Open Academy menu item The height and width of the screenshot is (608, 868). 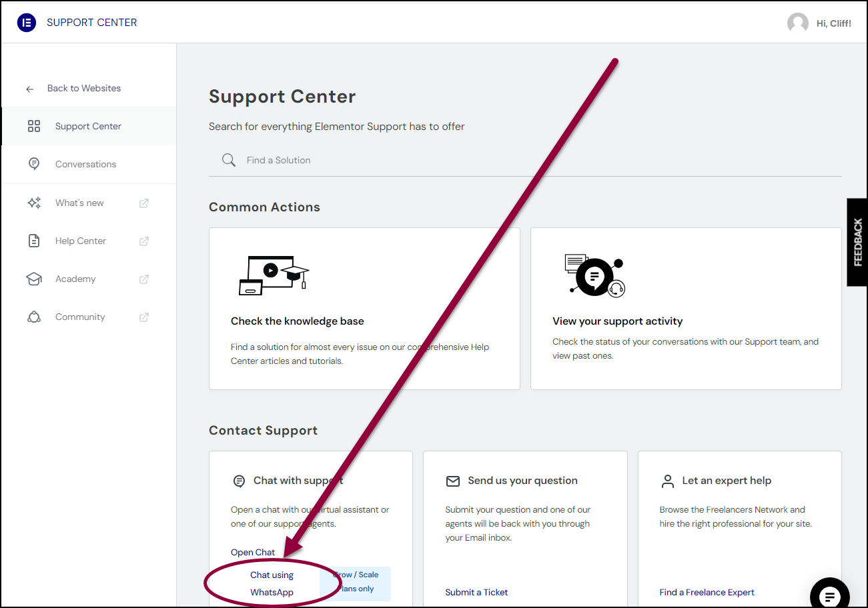[89, 279]
